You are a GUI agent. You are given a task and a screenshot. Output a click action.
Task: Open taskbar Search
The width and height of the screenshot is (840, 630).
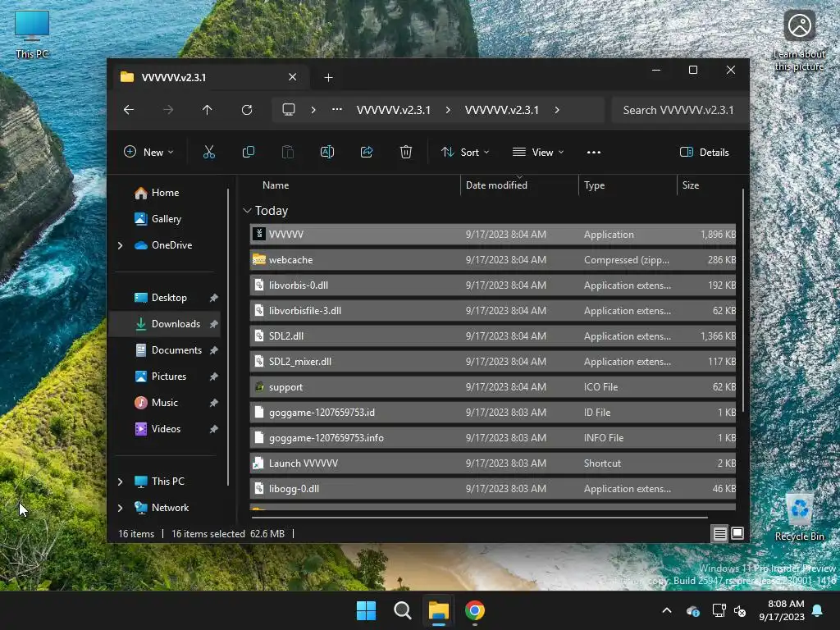402,610
